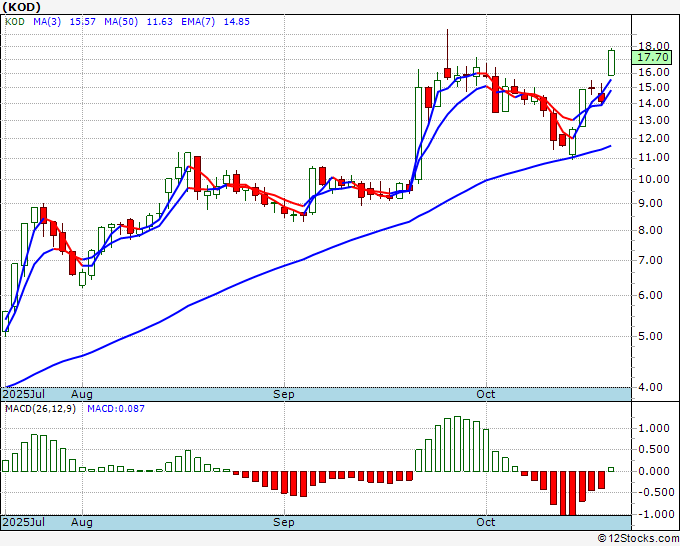Viewport: 680px width, 546px height.
Task: Click the 18.00 price axis label
Action: [654, 46]
